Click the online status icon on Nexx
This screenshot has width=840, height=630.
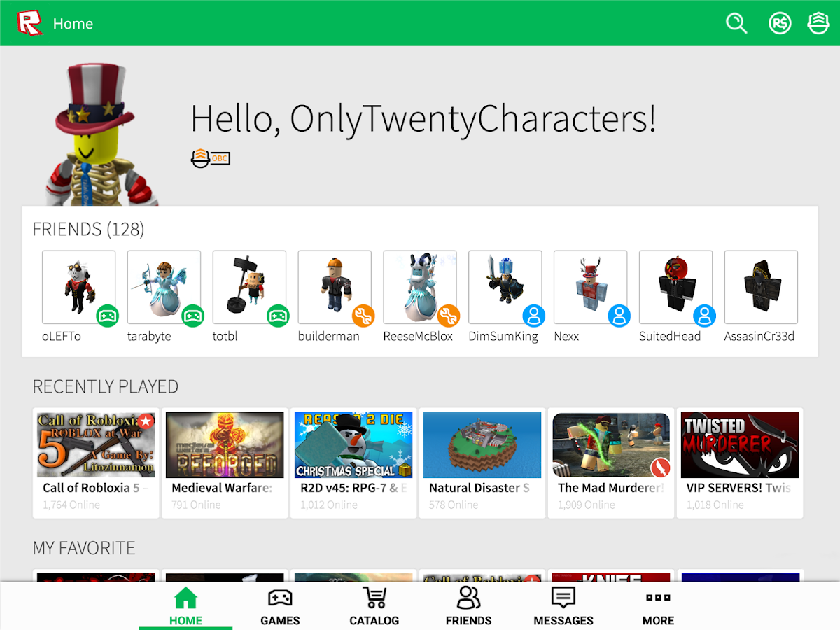(619, 316)
